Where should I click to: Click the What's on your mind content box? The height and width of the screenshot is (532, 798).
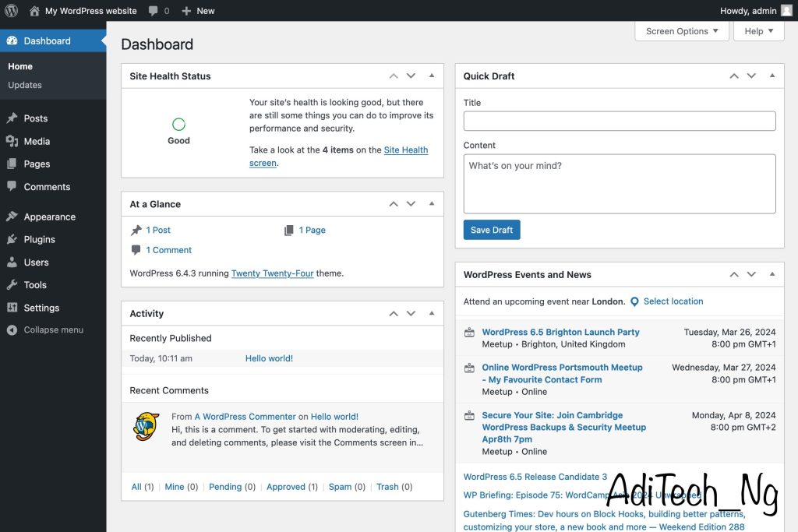620,184
